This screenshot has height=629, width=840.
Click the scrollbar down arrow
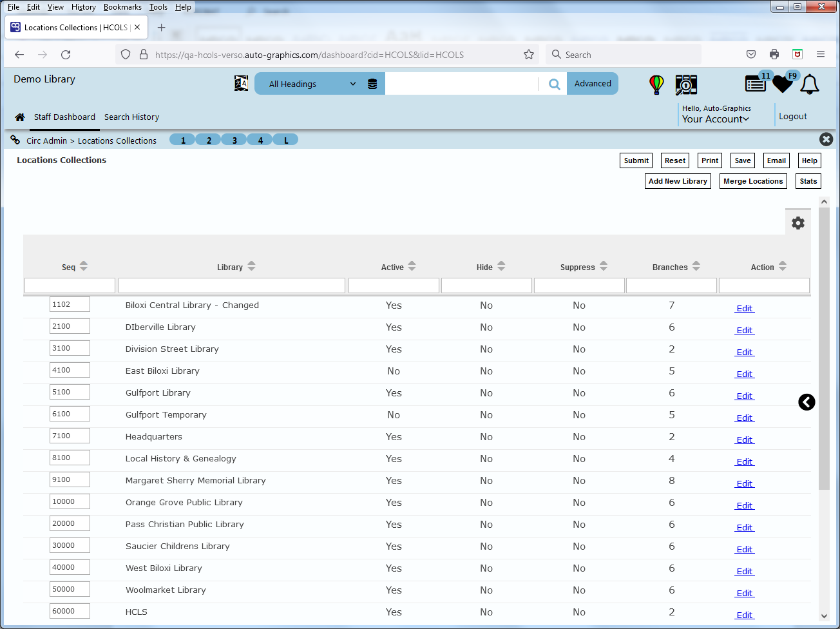click(824, 615)
